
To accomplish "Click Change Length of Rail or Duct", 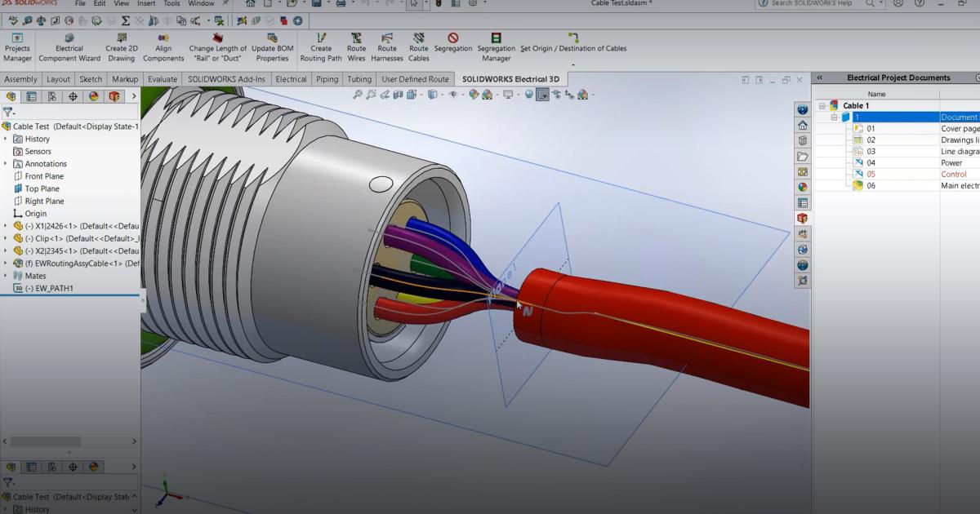I will point(218,47).
